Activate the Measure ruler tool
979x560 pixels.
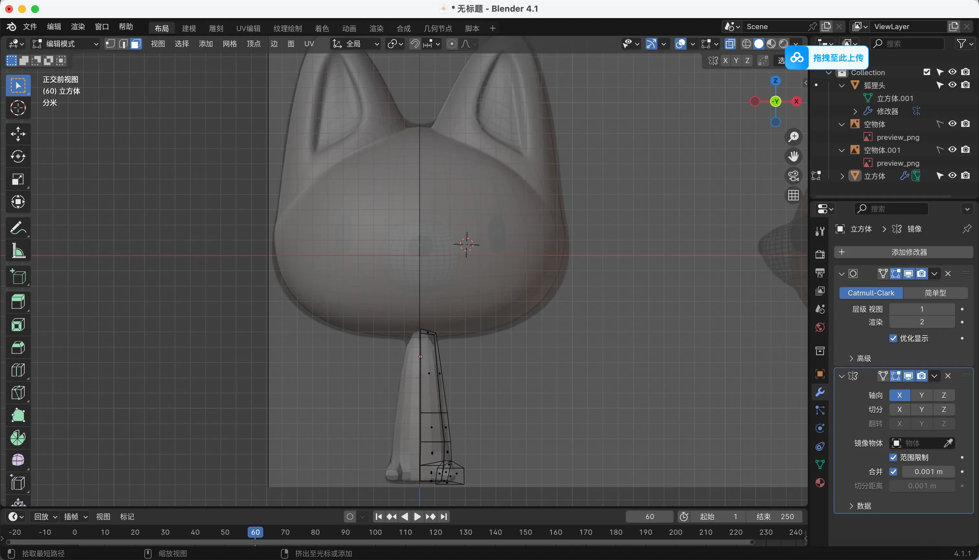pos(18,251)
